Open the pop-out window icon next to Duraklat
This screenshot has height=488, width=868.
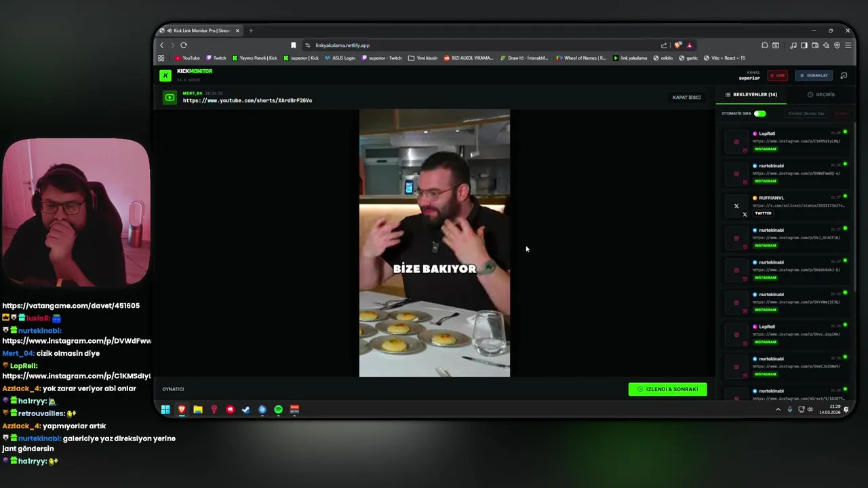pyautogui.click(x=844, y=75)
